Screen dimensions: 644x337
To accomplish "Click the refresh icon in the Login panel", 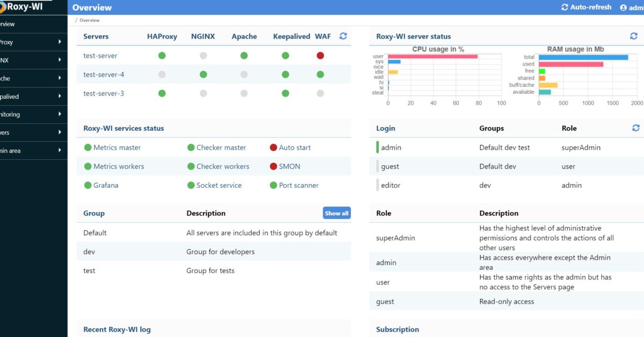I will click(636, 128).
